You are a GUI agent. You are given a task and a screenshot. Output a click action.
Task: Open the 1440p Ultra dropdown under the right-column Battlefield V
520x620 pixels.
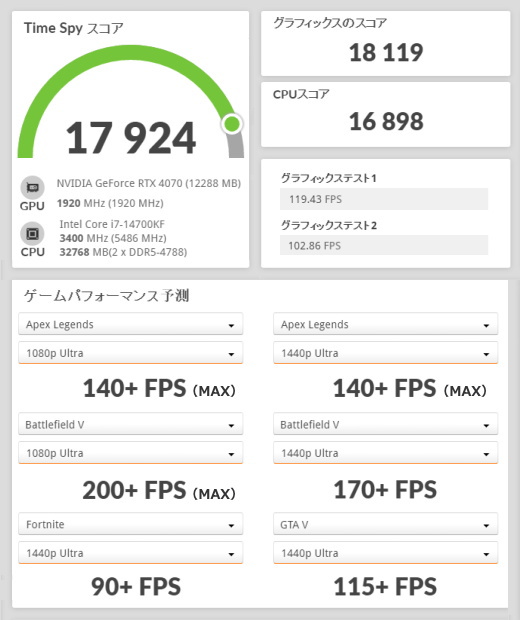386,453
